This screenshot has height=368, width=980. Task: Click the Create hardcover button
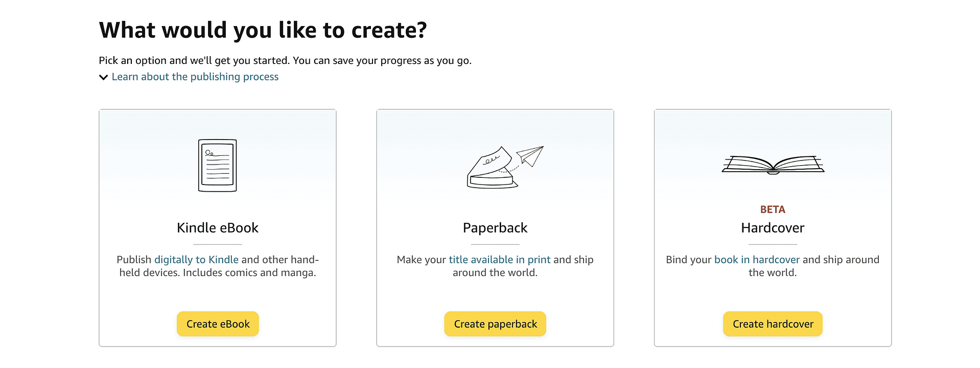point(772,324)
